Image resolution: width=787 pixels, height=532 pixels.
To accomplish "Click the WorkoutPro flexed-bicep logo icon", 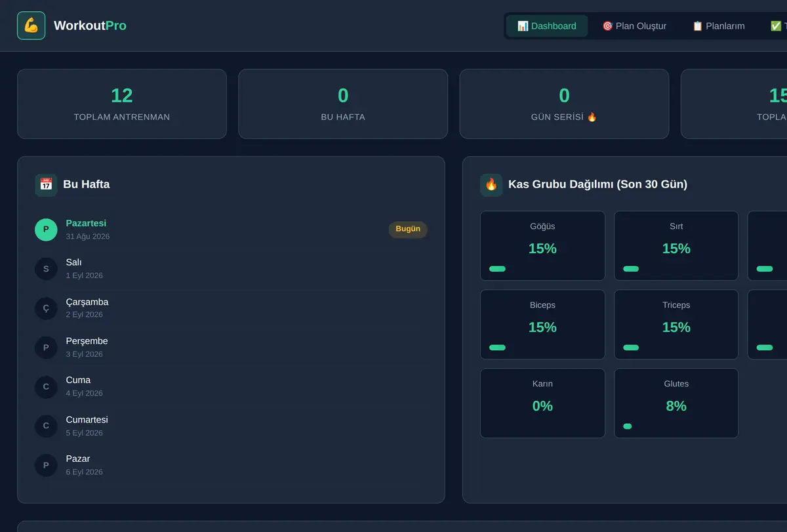I will click(x=31, y=26).
